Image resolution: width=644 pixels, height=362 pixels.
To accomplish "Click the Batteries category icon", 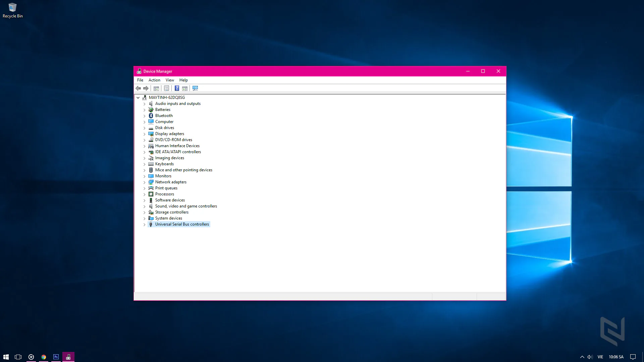I will (x=151, y=110).
